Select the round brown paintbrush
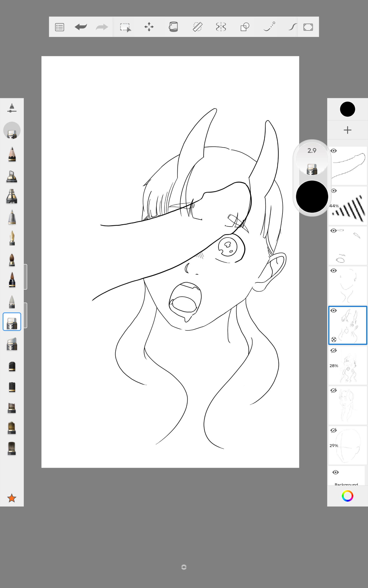 click(12, 260)
